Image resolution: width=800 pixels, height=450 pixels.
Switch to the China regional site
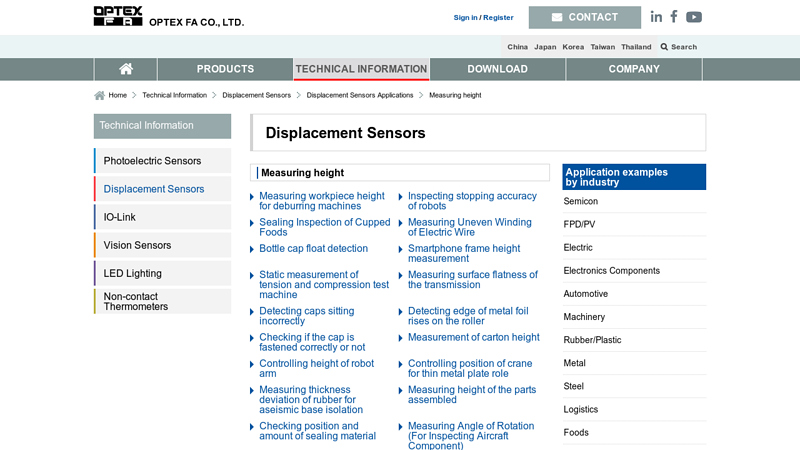(x=517, y=47)
